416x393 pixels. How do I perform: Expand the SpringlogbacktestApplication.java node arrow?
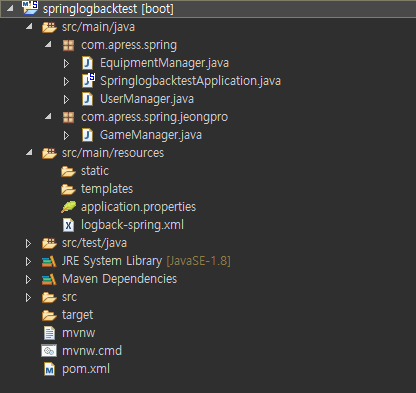[x=66, y=81]
